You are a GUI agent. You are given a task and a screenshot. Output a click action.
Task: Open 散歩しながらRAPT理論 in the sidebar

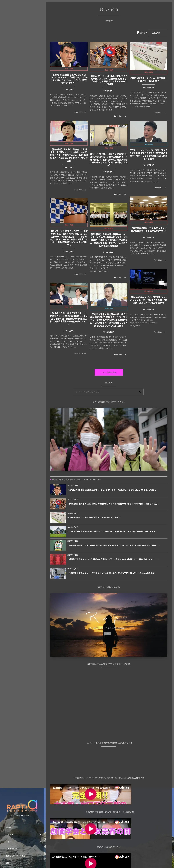16,856
